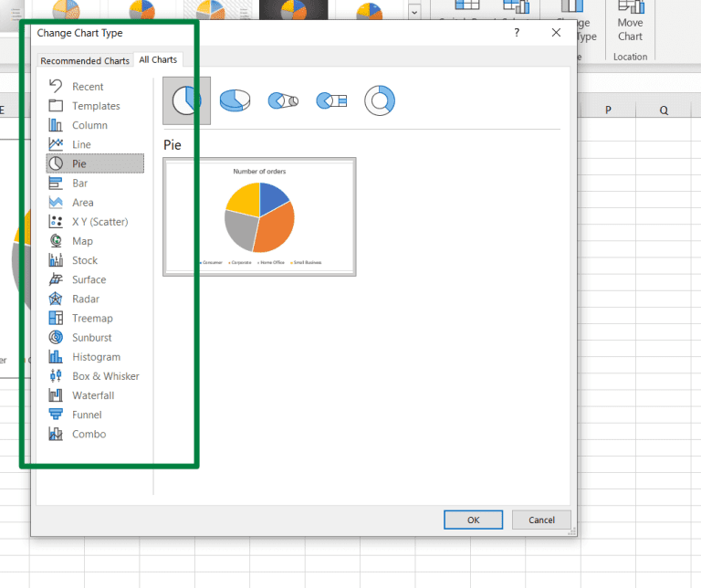
Task: Select the X Y Scatter chart icon
Action: pos(56,221)
